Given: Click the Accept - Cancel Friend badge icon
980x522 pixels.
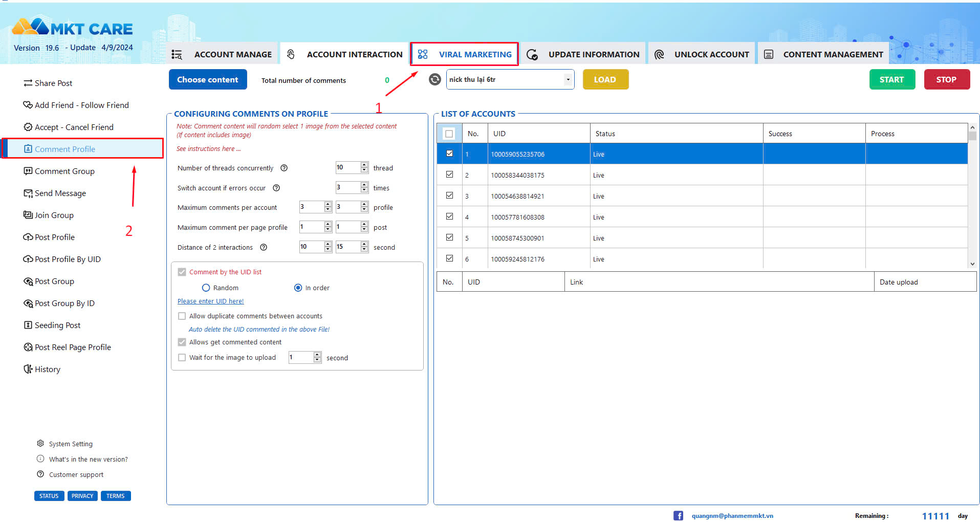Looking at the screenshot, I should pyautogui.click(x=28, y=127).
